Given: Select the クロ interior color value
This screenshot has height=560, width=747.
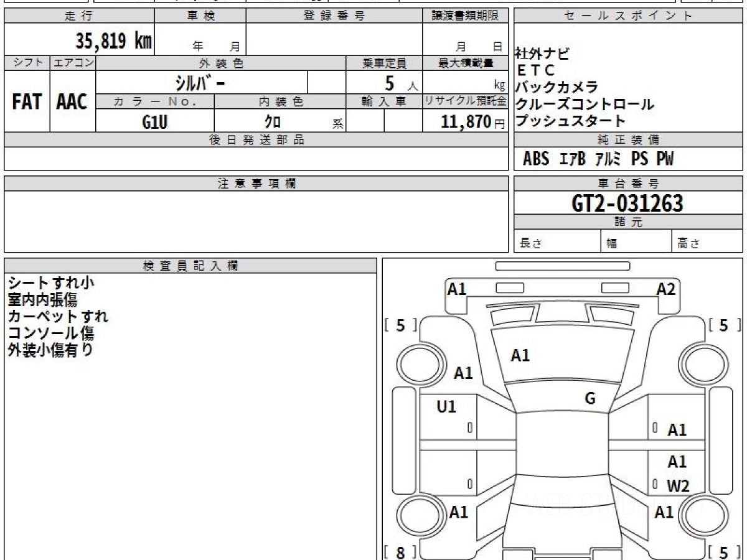Looking at the screenshot, I should 273,122.
